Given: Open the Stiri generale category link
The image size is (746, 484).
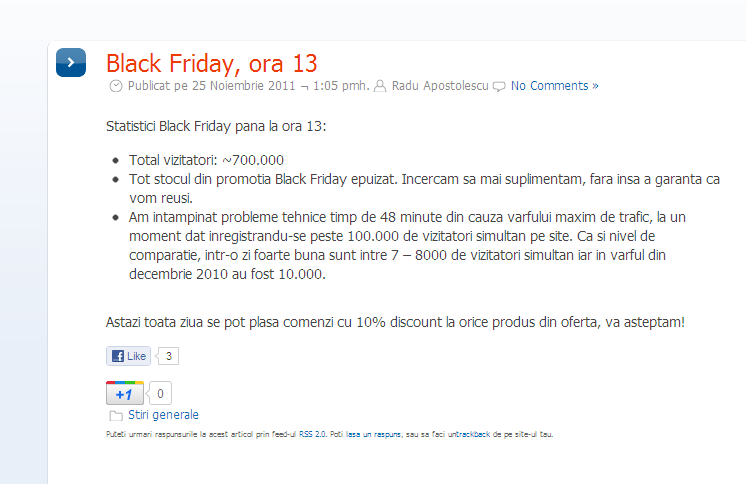Looking at the screenshot, I should (163, 415).
